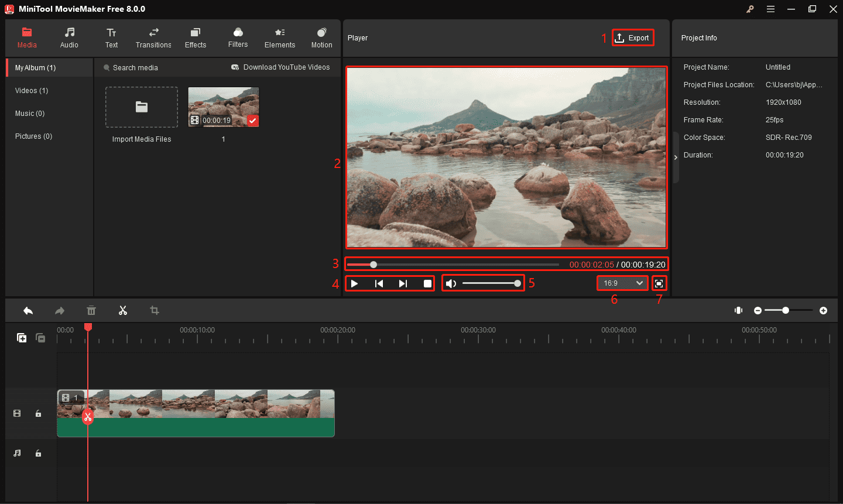The image size is (843, 504).
Task: Add a new track to timeline
Action: (22, 338)
